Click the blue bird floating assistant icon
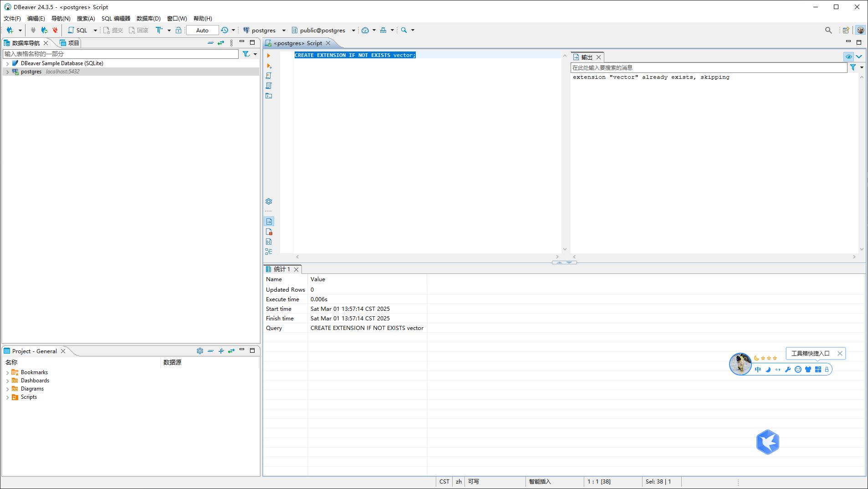868x489 pixels. click(767, 442)
